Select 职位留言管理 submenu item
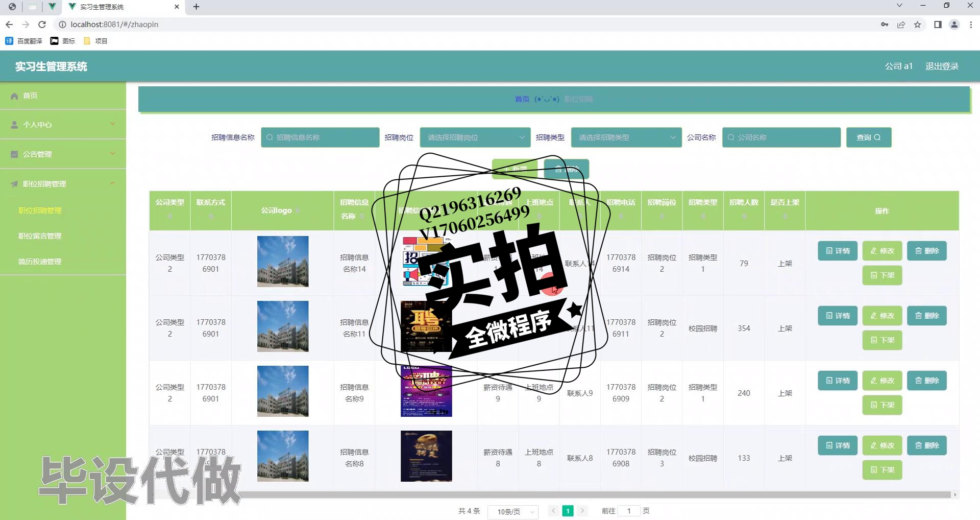 [40, 236]
